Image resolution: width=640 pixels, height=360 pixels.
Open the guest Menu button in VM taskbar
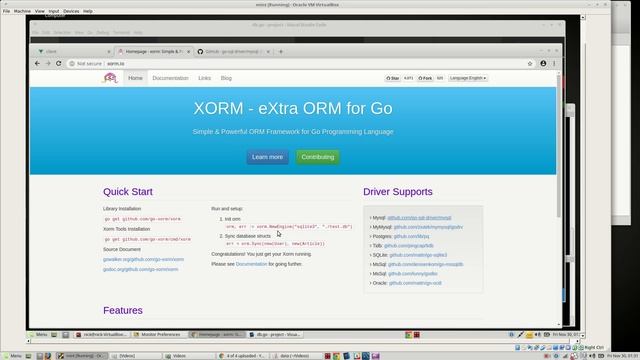(x=39, y=335)
